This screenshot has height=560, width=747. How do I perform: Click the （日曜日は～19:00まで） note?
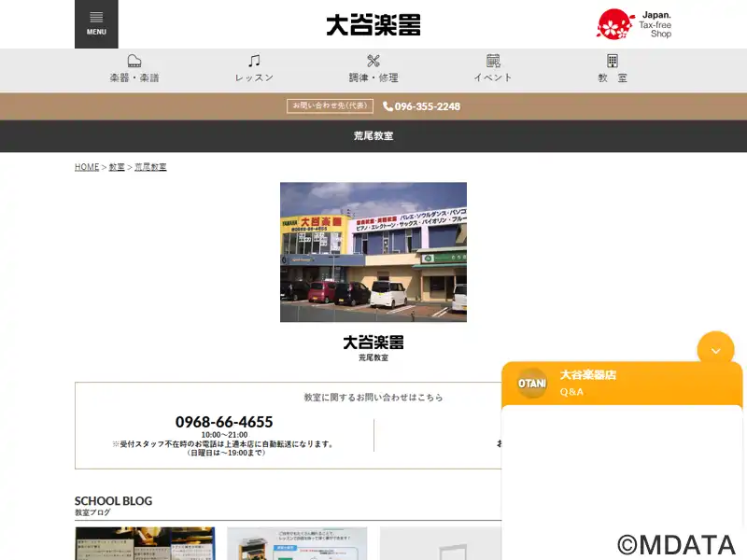[x=224, y=453]
